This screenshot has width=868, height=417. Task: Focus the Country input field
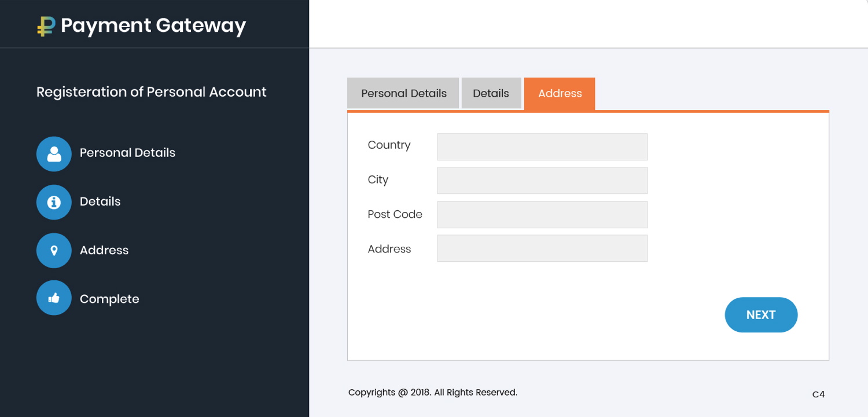coord(542,147)
